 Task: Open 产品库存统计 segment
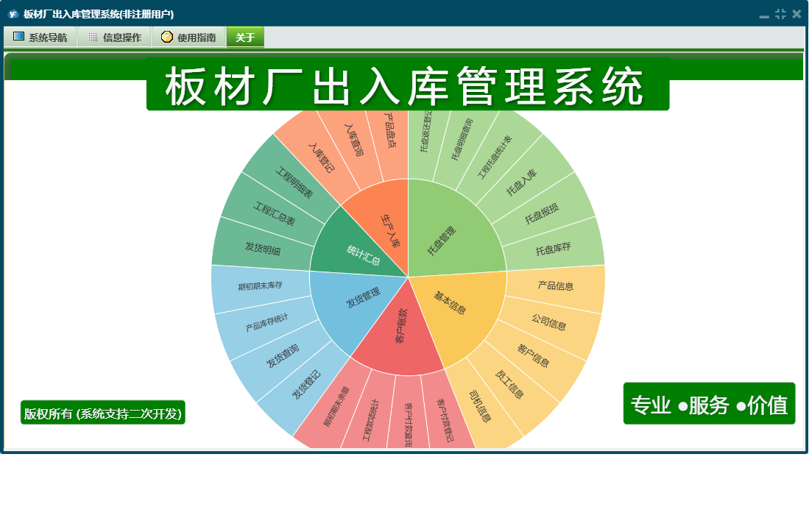pos(266,322)
